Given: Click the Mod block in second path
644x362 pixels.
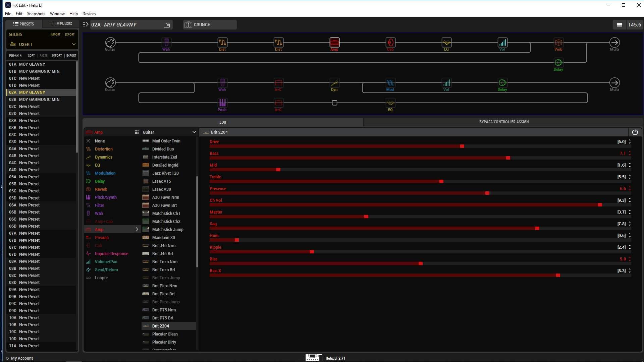Looking at the screenshot, I should (390, 83).
